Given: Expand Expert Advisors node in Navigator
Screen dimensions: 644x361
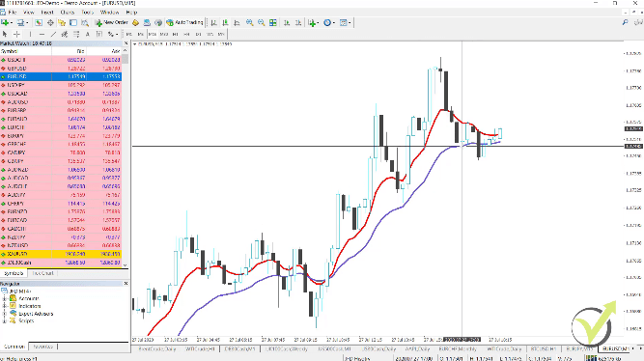Looking at the screenshot, I should (5, 314).
